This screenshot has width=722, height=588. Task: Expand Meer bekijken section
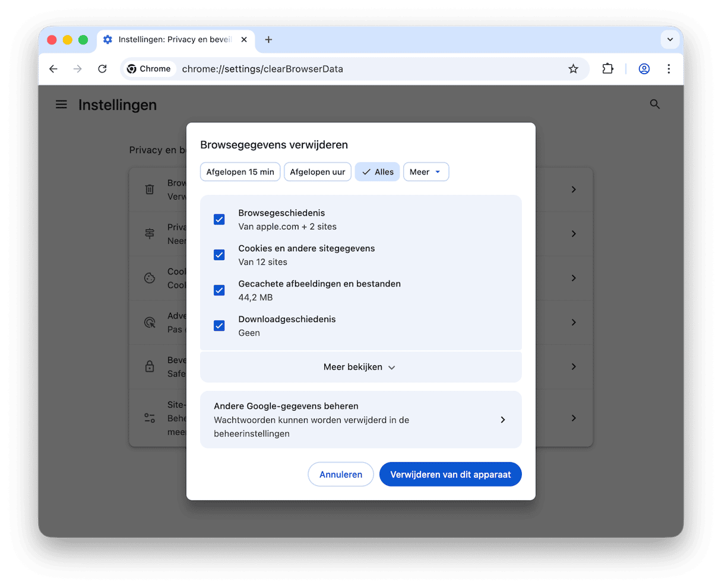[x=360, y=367]
